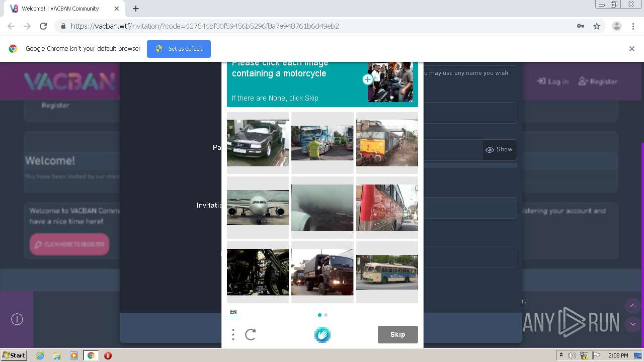Select the locomotive train captcha image
Screen dimensions: 644x362
coord(387,143)
